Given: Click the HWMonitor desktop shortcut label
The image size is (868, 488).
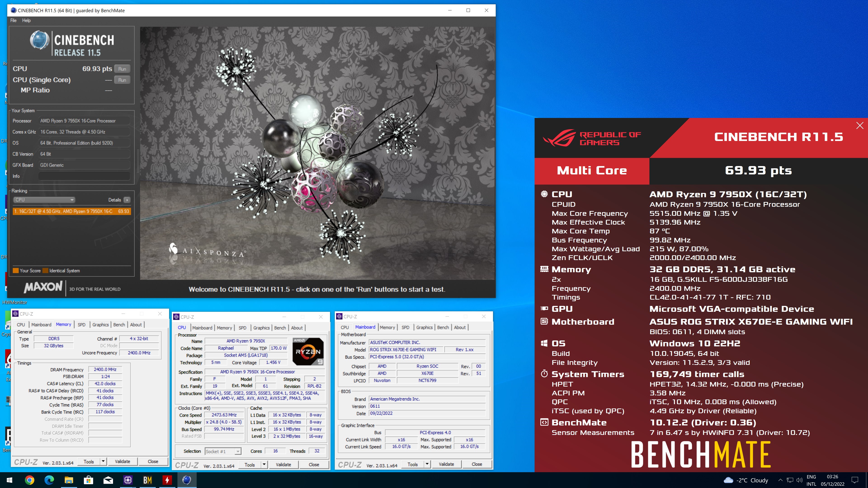Looking at the screenshot, I should click(14, 302).
